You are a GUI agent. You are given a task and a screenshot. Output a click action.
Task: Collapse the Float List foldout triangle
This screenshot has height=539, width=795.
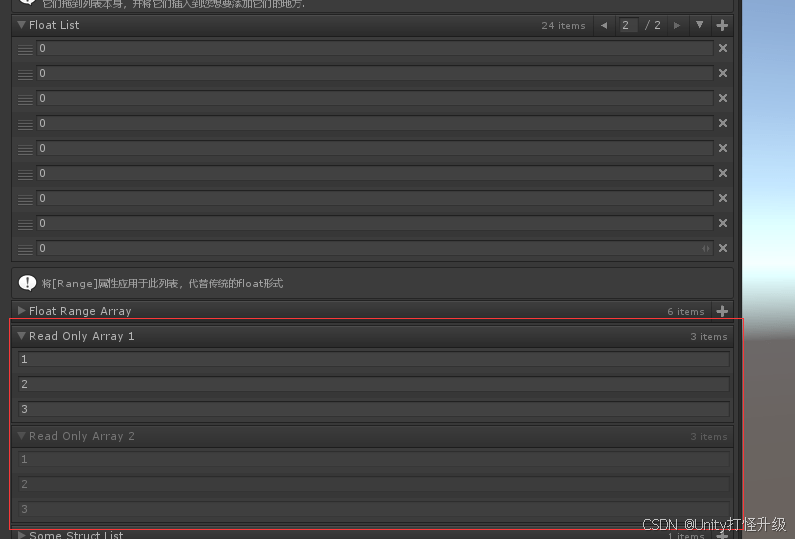point(21,25)
